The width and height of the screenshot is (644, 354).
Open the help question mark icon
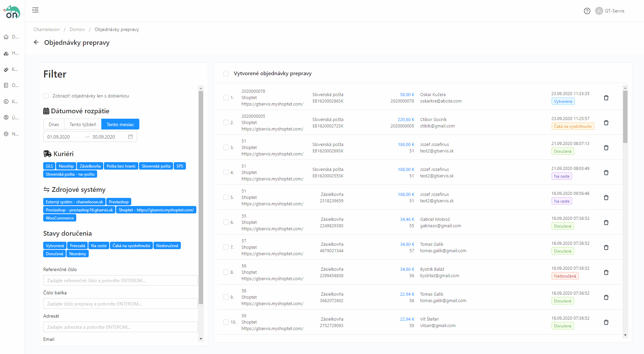click(x=587, y=11)
